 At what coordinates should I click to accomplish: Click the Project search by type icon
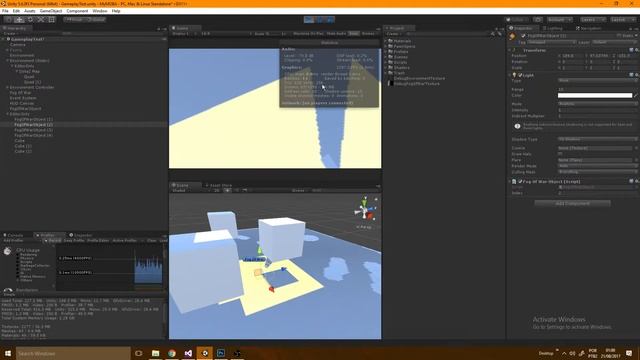493,34
